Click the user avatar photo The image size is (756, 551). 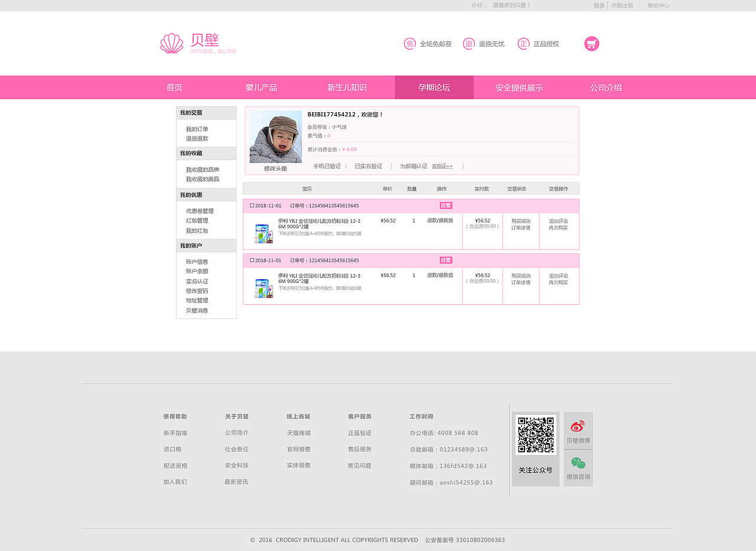pyautogui.click(x=276, y=137)
